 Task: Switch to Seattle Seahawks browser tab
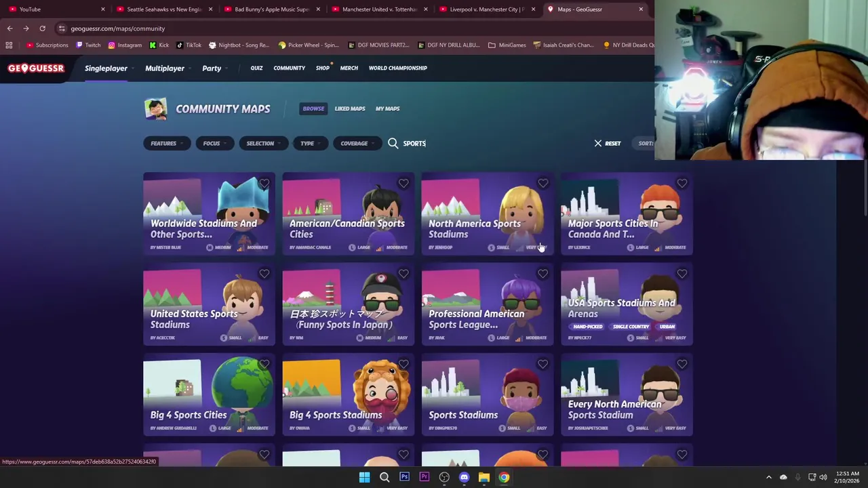point(165,9)
